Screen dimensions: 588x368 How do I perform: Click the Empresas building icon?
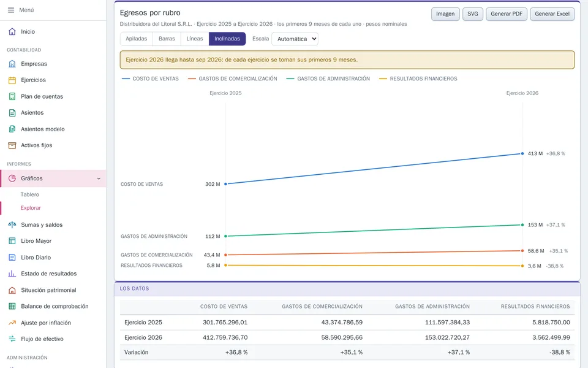point(12,64)
